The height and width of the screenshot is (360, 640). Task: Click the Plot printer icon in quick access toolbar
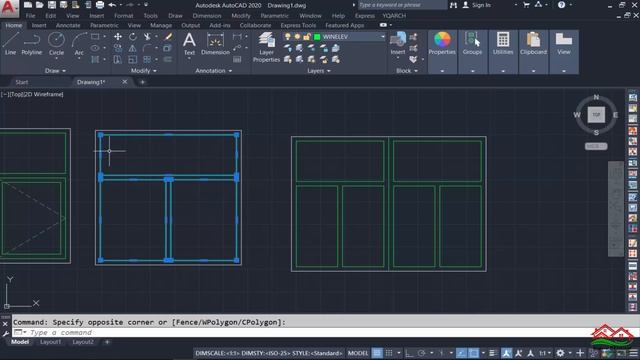[x=100, y=5]
